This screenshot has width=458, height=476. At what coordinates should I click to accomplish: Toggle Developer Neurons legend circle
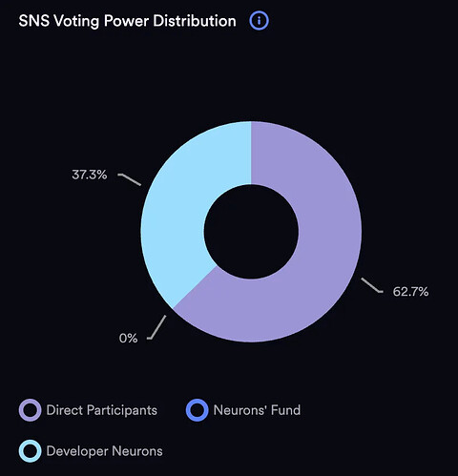[30, 451]
